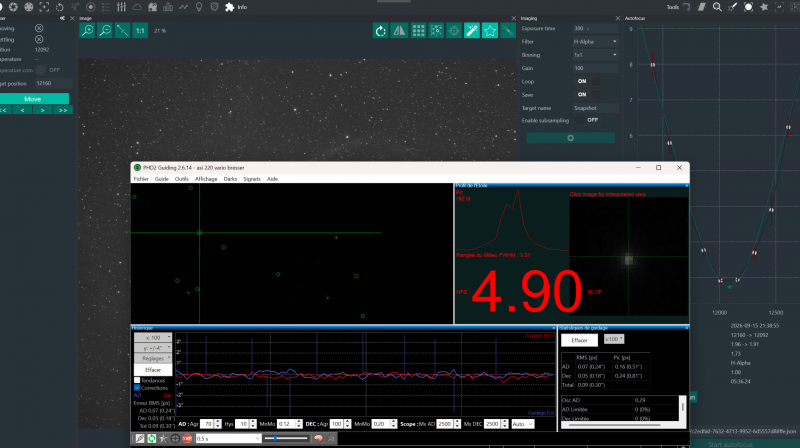This screenshot has width=800, height=448.
Task: Open the weather cloud tab
Action: 137,7
